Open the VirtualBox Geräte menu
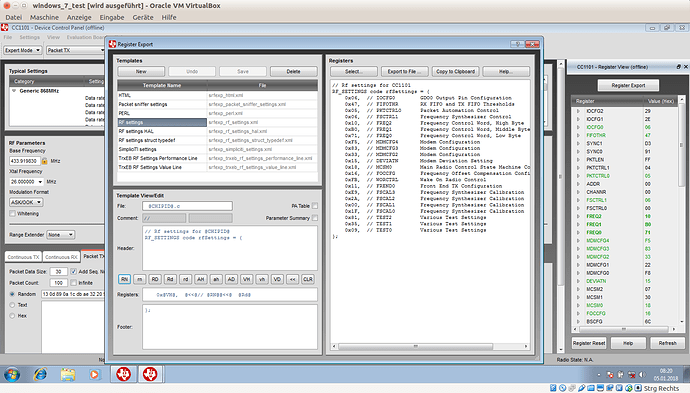Image resolution: width=690 pixels, height=393 pixels. [143, 17]
